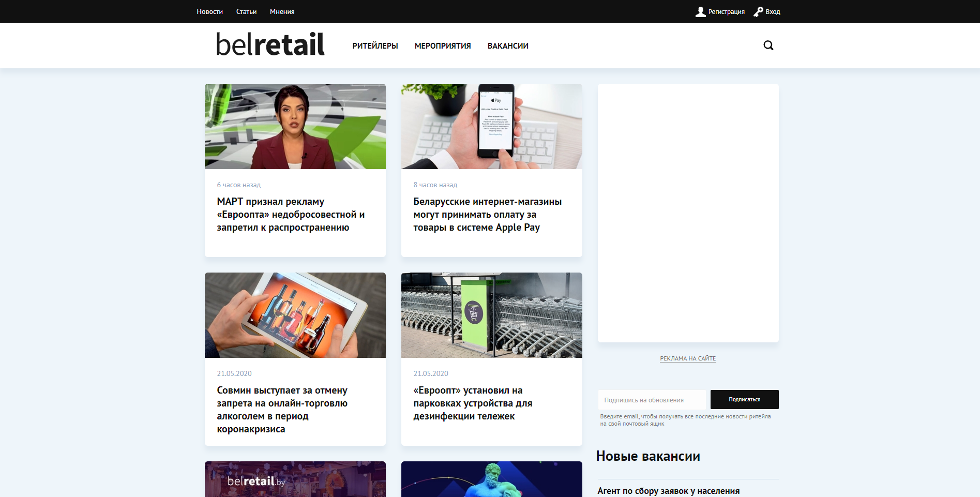Select ВАКАНСИИ in main navigation
Screen dimensions: 980x497
click(x=508, y=46)
